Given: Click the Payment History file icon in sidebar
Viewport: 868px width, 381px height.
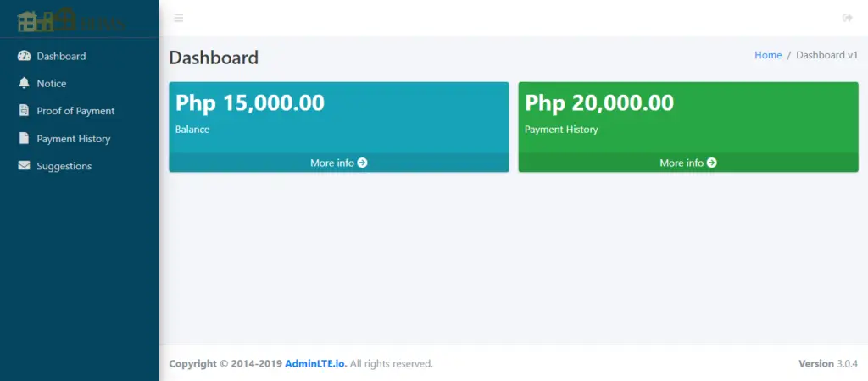Looking at the screenshot, I should (x=24, y=139).
